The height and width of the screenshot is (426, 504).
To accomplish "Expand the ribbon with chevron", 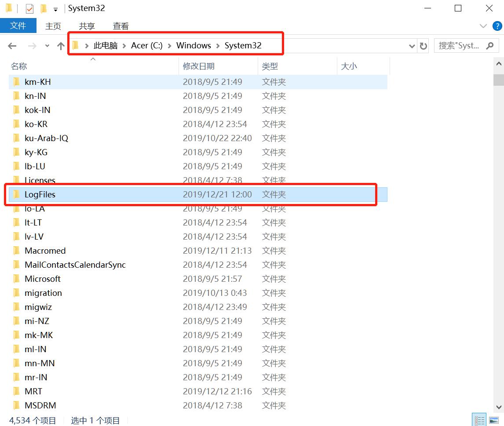I will (483, 26).
